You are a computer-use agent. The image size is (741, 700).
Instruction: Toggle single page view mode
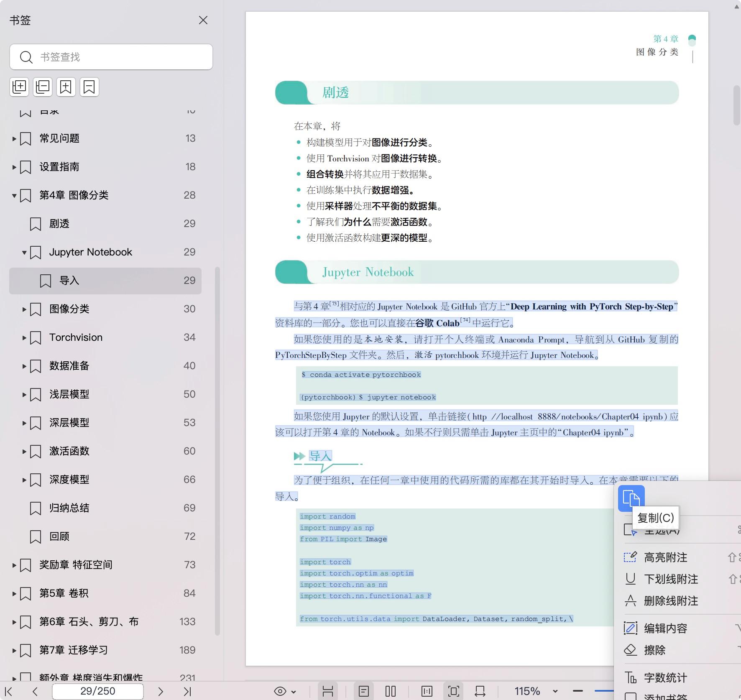(x=364, y=691)
